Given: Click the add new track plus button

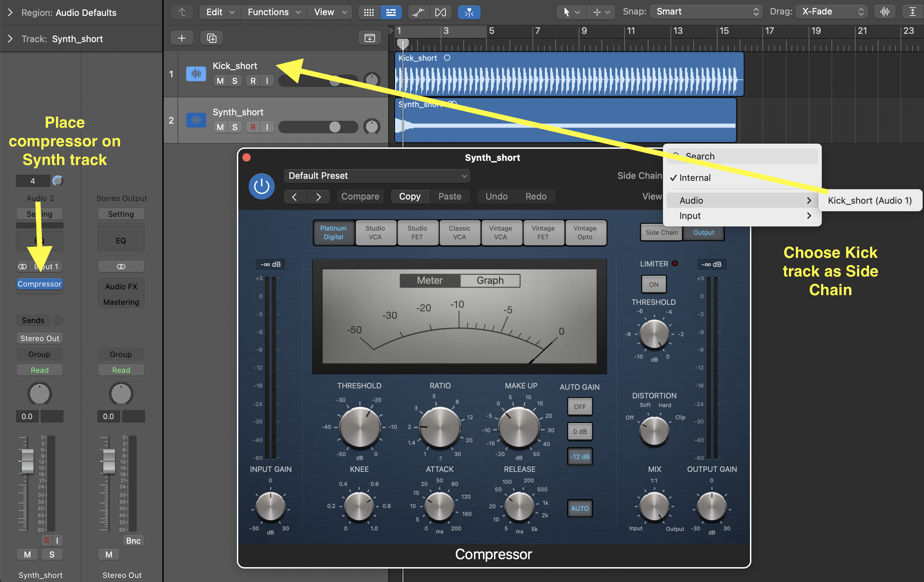Looking at the screenshot, I should pyautogui.click(x=182, y=38).
